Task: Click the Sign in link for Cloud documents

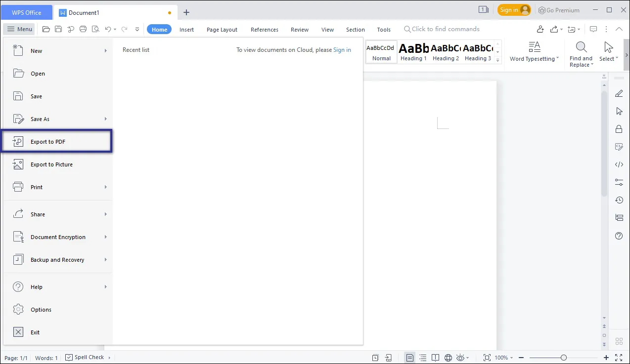Action: coord(342,50)
